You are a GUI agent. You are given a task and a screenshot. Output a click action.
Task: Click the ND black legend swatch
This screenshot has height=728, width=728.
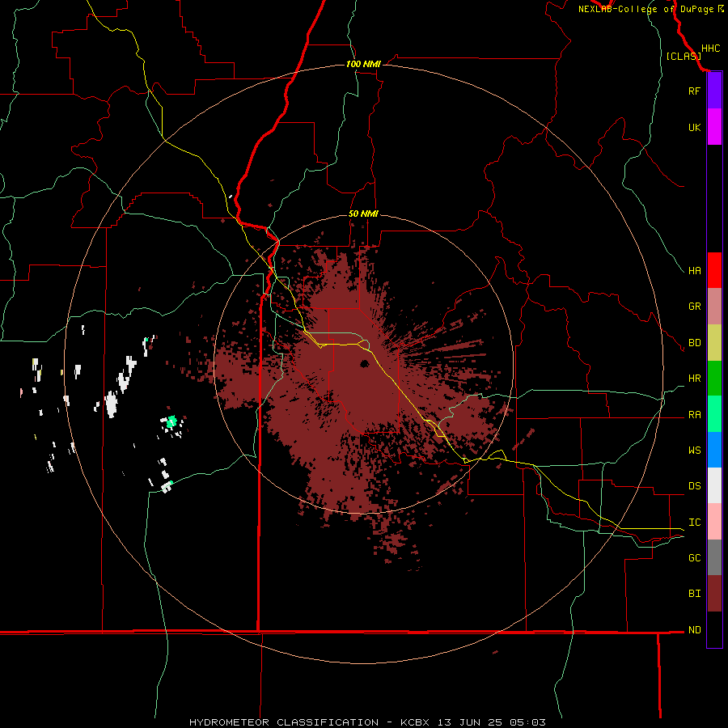714,629
